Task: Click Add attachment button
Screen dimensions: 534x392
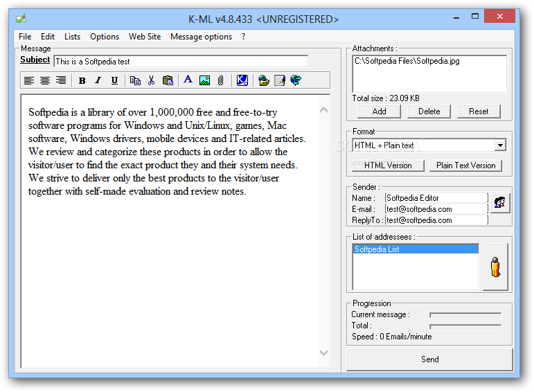Action: [x=379, y=112]
